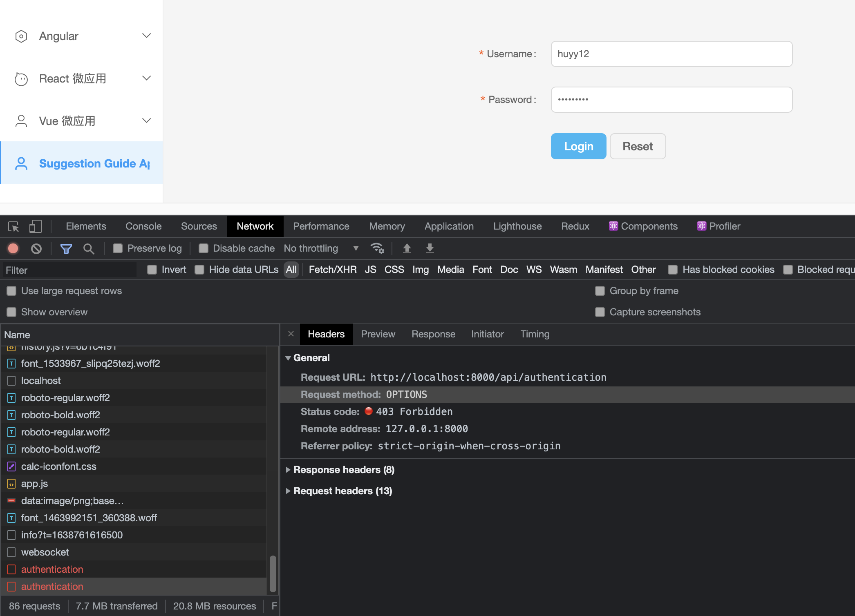The height and width of the screenshot is (616, 855).
Task: Click the Suggestion Guide user icon
Action: (x=21, y=163)
